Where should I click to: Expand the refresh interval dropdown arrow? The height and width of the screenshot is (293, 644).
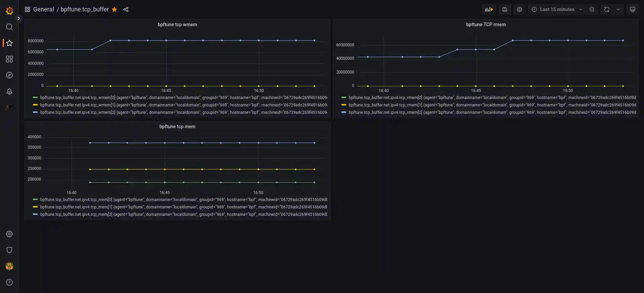tap(618, 9)
